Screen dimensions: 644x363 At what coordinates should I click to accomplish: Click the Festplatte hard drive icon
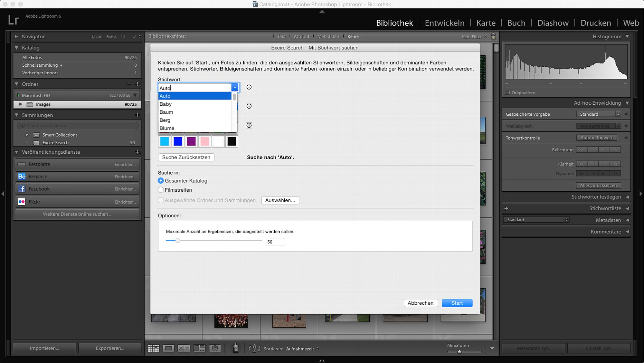coord(22,164)
